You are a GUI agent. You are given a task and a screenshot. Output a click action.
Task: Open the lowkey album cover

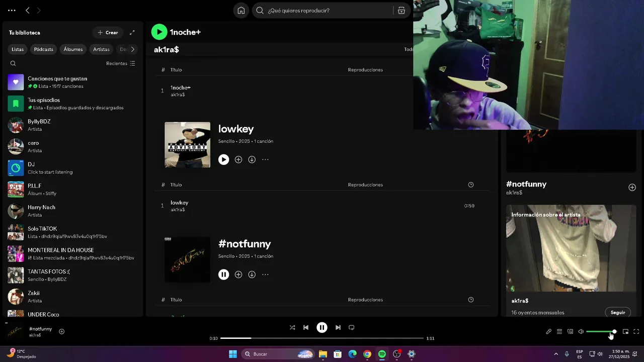187,145
